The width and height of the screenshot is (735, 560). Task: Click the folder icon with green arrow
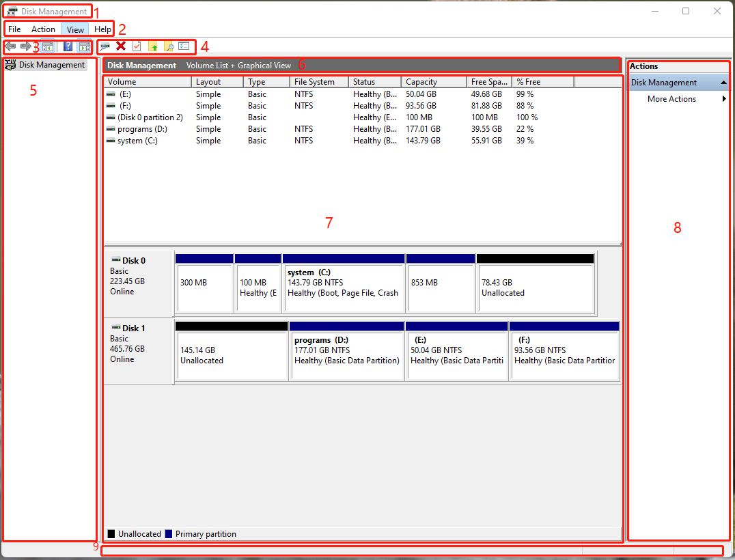153,46
